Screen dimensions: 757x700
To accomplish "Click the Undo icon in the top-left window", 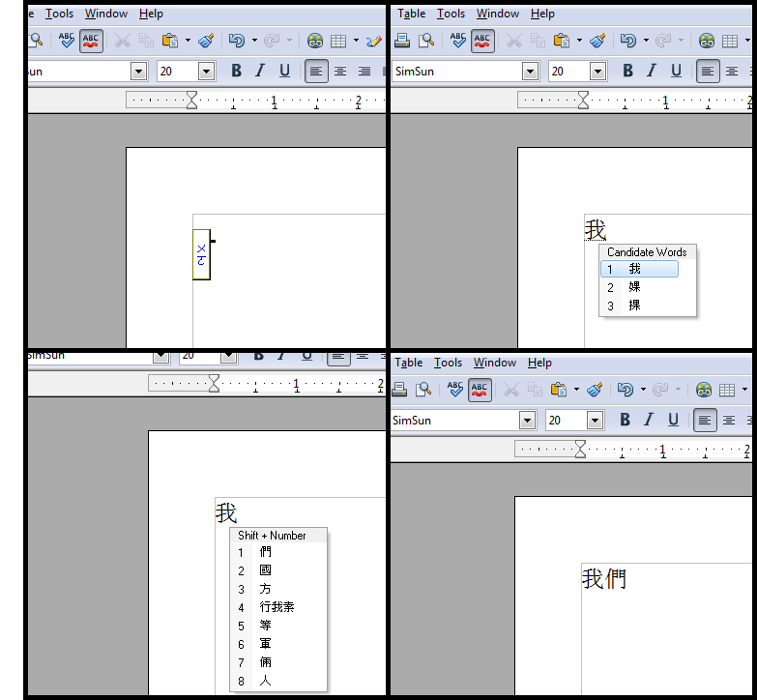I will click(x=236, y=41).
